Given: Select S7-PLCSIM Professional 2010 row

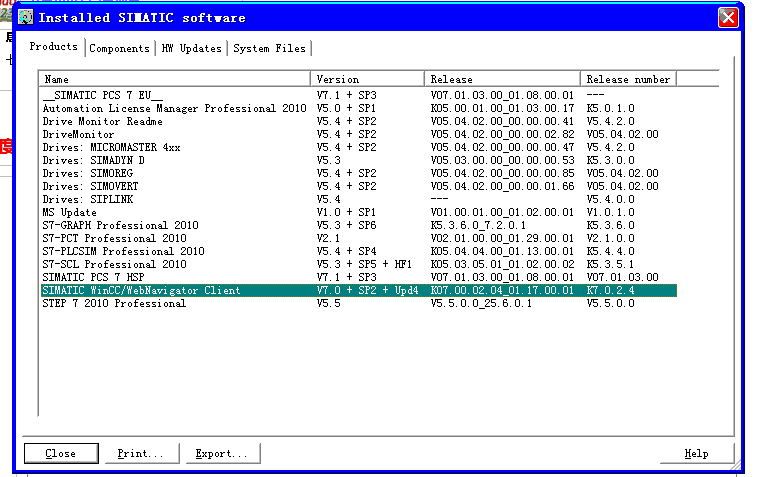Looking at the screenshot, I should click(359, 252).
